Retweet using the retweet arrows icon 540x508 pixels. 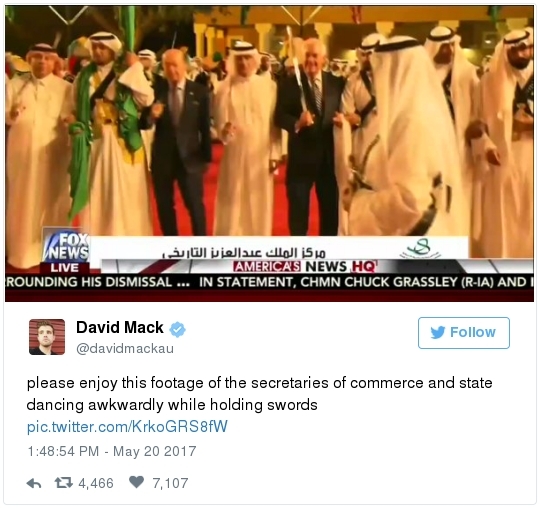(x=64, y=483)
